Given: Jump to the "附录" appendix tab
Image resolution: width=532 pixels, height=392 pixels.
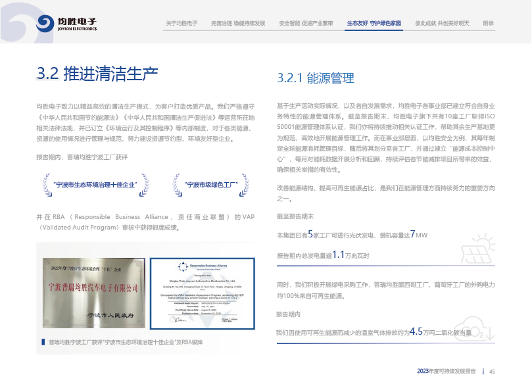Looking at the screenshot, I should click(x=488, y=23).
